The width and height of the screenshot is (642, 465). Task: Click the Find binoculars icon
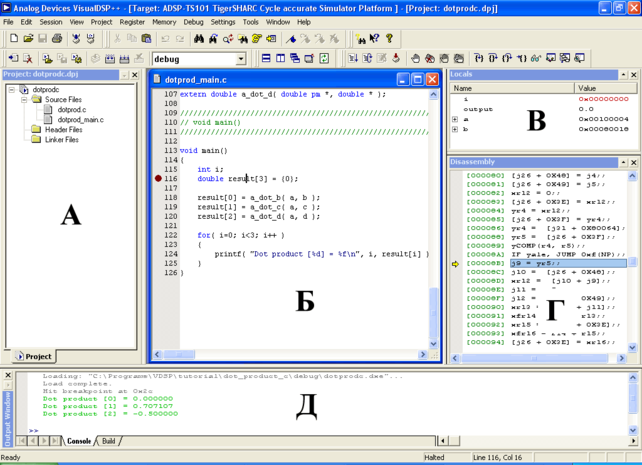pos(199,39)
